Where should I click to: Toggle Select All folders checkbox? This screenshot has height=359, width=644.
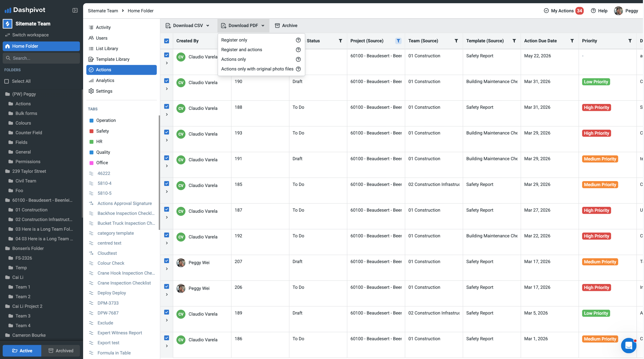point(7,81)
